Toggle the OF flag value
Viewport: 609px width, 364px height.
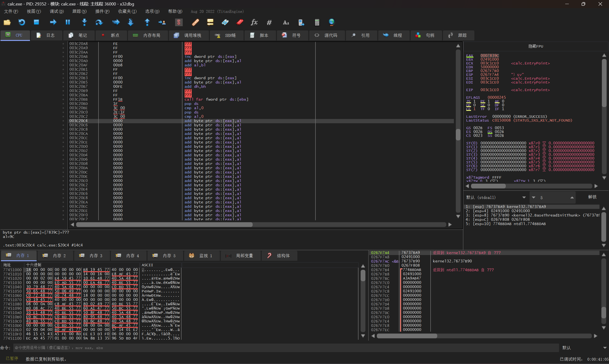point(474,105)
